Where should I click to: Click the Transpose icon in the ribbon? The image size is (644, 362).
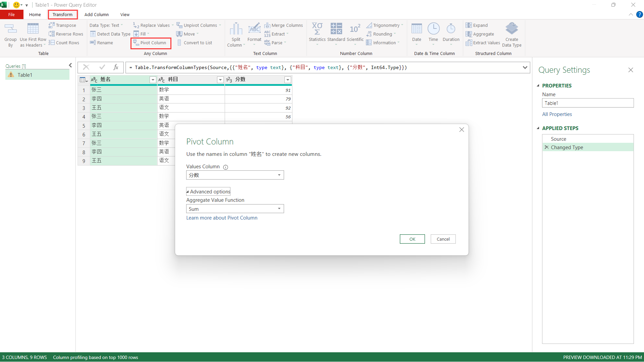[x=52, y=25]
